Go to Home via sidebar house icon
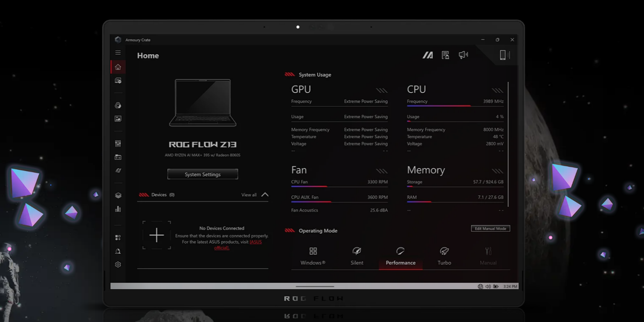Screen dimensions: 644x322 (x=118, y=67)
